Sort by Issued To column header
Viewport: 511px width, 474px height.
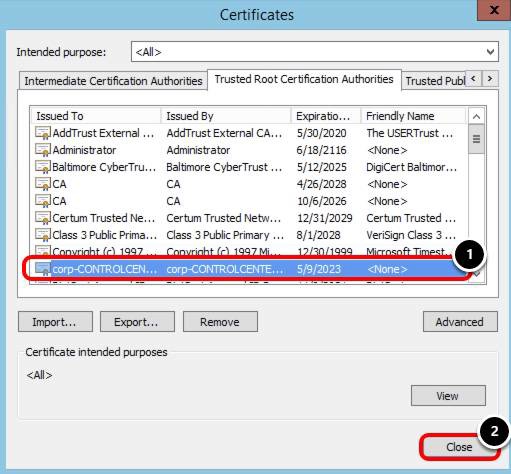coord(96,116)
